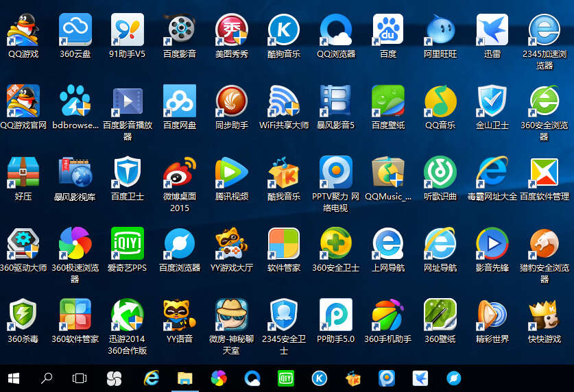Launch Internet Explorer from the taskbar
Screen dimensions: 574x392
[151, 378]
